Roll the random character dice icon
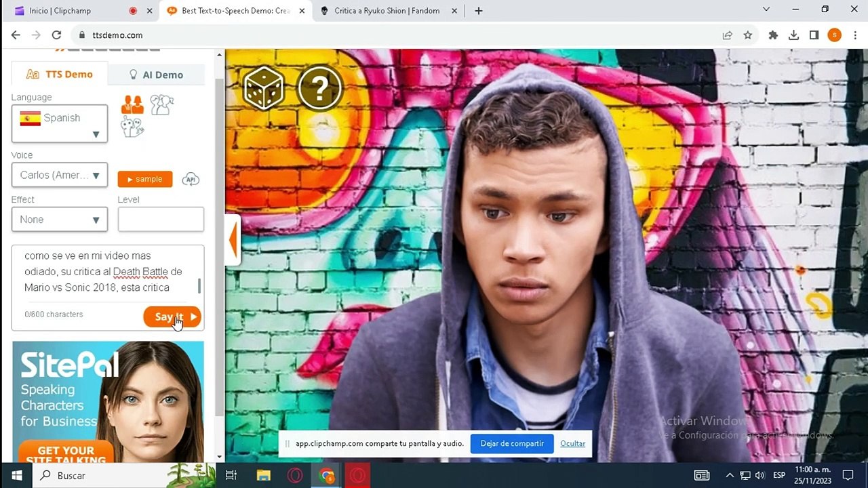 tap(264, 88)
